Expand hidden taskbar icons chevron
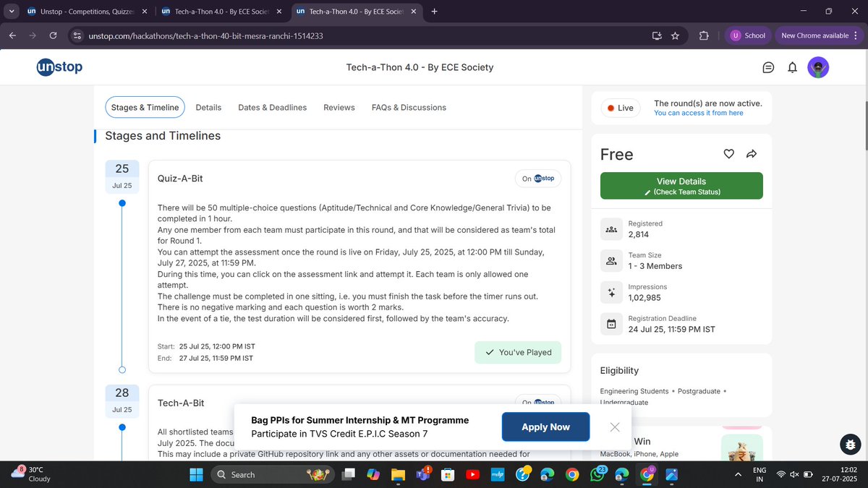This screenshot has height=488, width=868. (x=738, y=474)
